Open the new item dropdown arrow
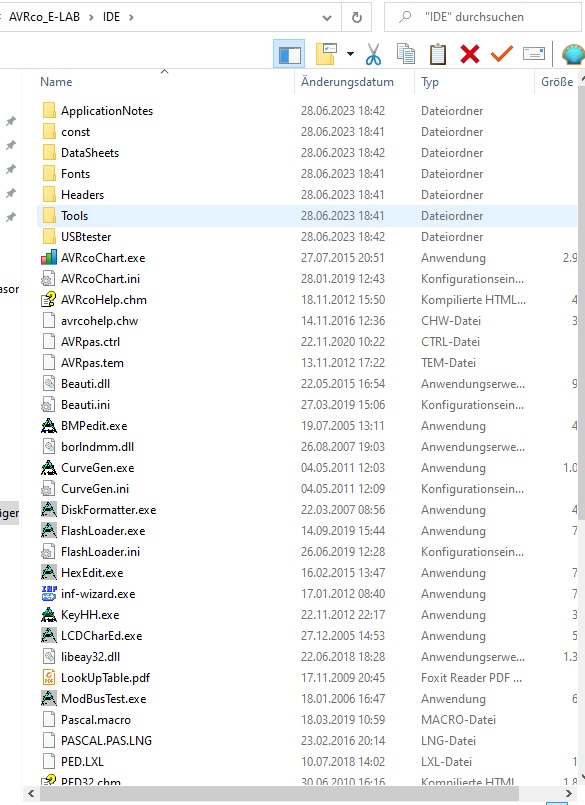The width and height of the screenshot is (585, 805). [x=350, y=54]
